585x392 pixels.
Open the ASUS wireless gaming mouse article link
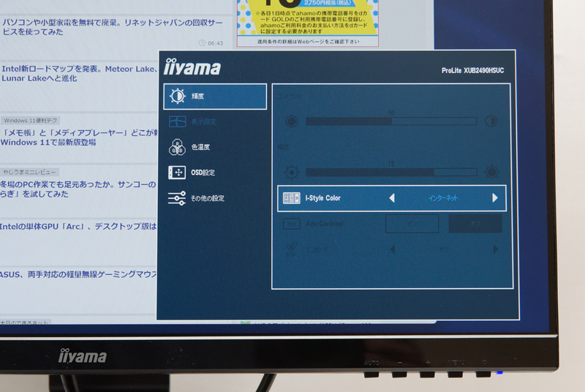click(x=78, y=274)
